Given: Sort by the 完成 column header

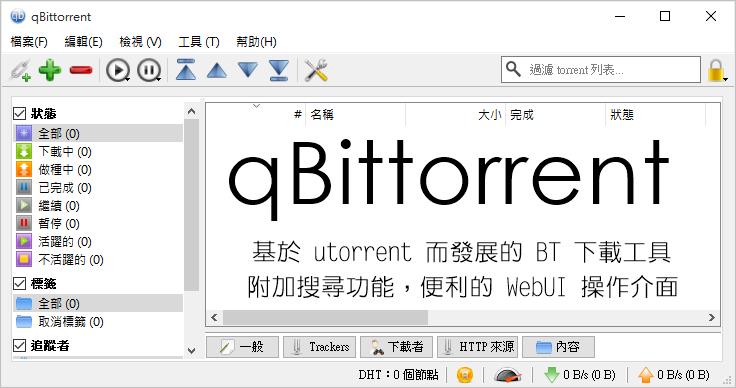Looking at the screenshot, I should [555, 114].
